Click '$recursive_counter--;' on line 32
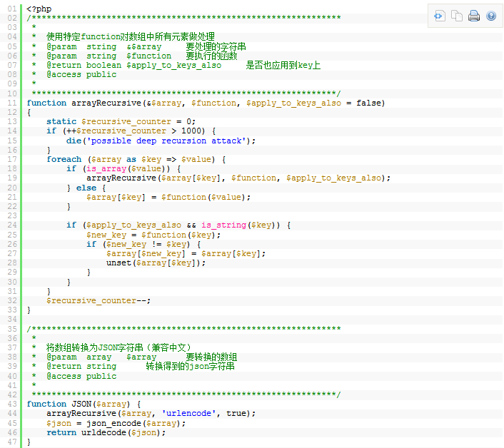 click(99, 301)
